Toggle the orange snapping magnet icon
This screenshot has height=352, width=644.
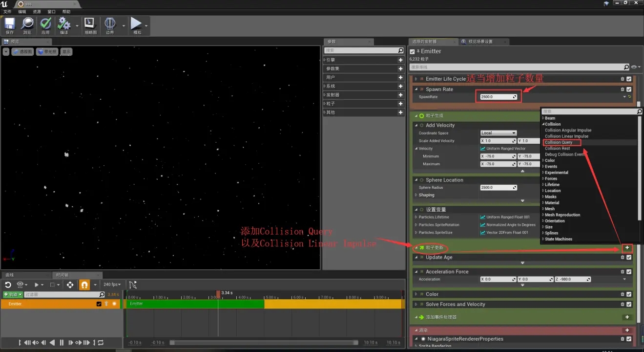(84, 285)
